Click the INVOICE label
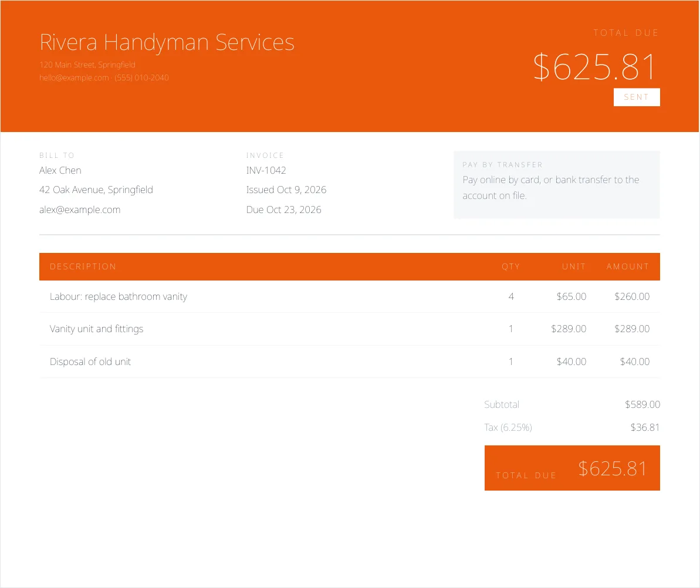 265,156
